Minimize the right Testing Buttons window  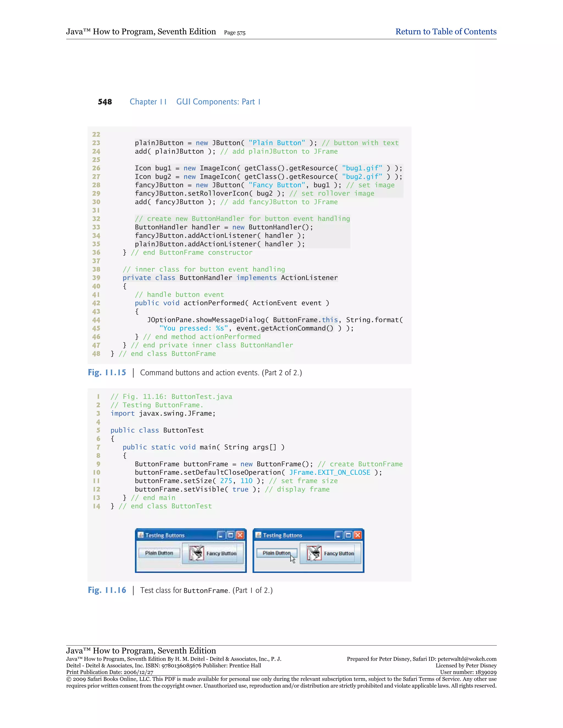(338, 535)
